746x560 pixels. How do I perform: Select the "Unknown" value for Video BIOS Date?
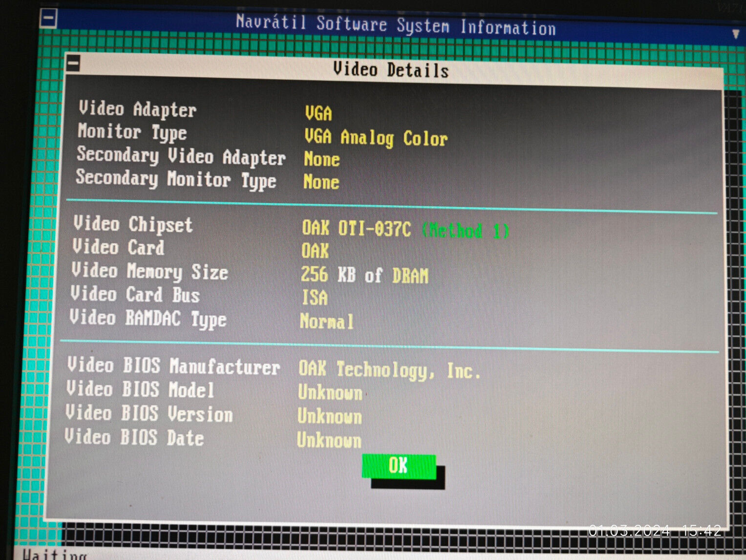pos(329,440)
